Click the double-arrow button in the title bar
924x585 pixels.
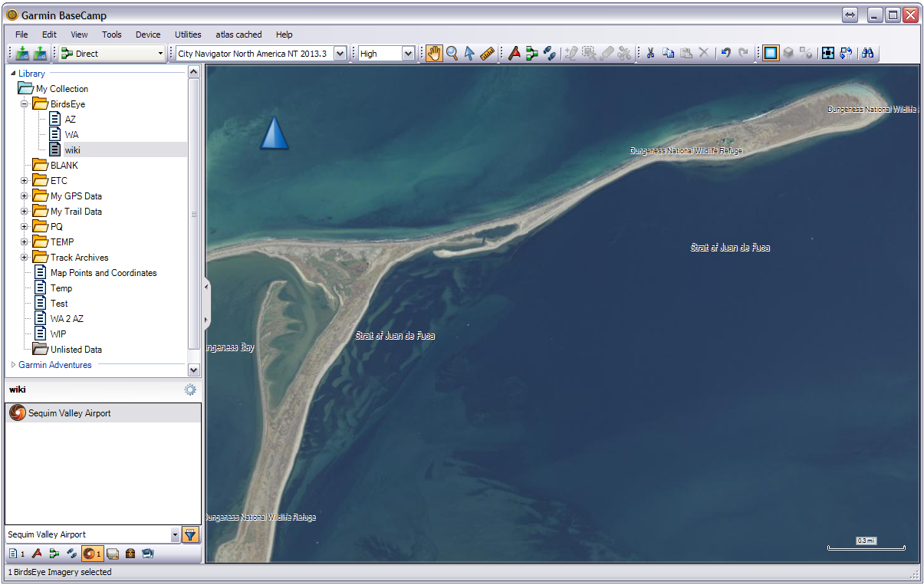[850, 15]
